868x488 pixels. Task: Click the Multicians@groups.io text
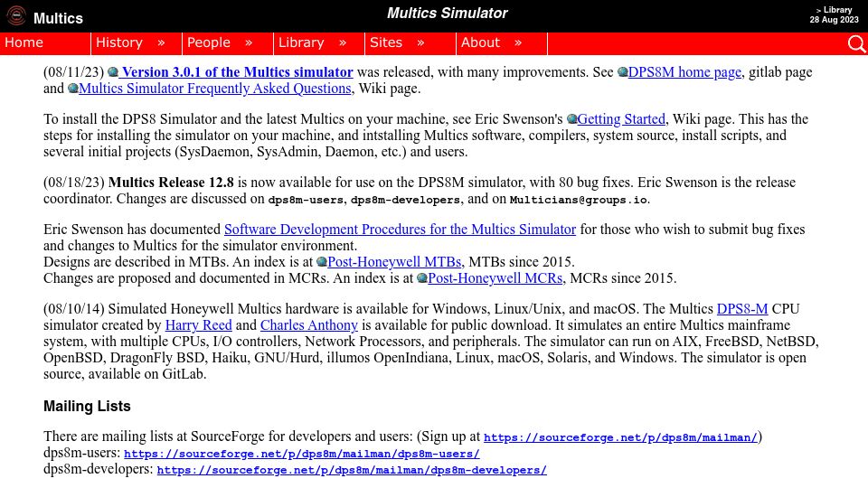(579, 200)
